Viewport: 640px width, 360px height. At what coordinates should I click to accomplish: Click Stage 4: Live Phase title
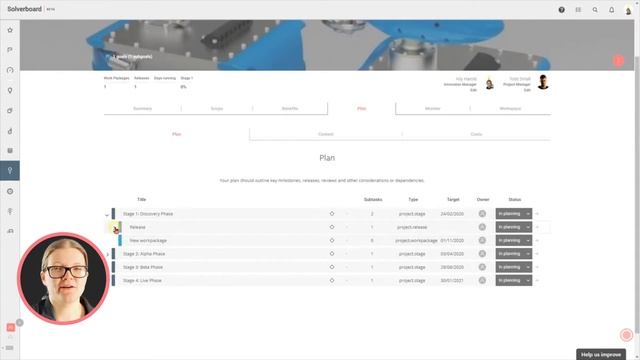[142, 281]
